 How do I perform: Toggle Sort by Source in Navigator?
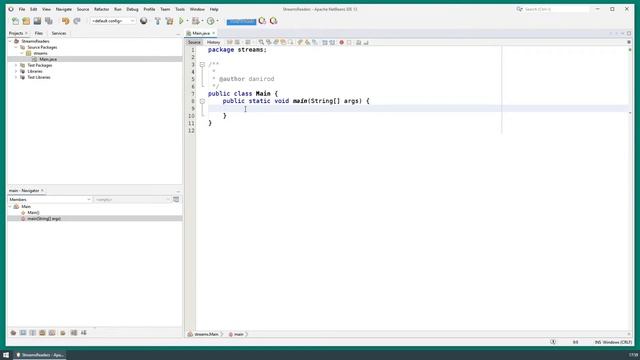tap(84, 333)
